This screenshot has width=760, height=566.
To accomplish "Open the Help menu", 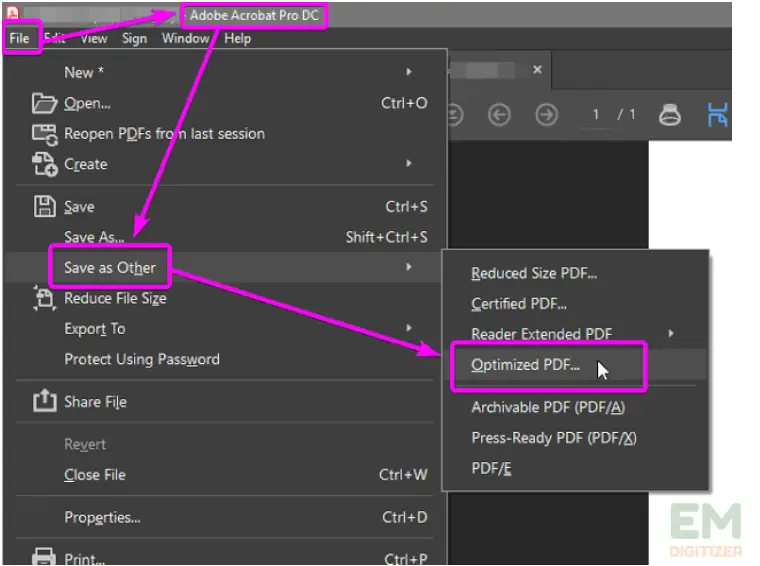I will pyautogui.click(x=238, y=38).
